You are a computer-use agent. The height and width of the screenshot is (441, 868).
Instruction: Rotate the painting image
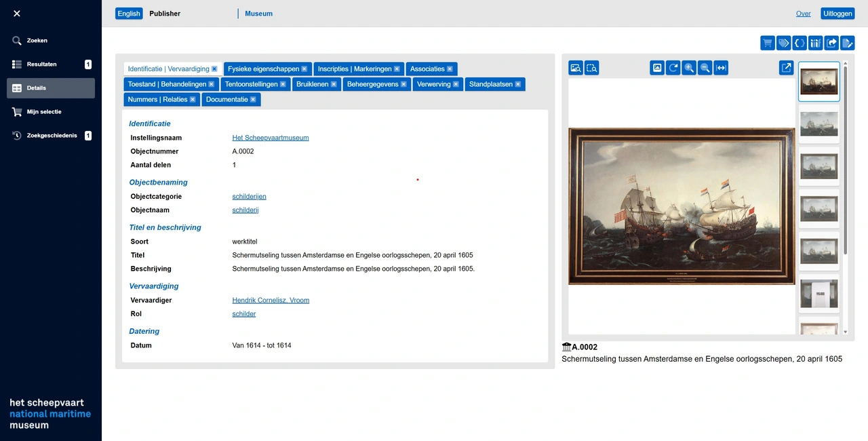tap(673, 68)
